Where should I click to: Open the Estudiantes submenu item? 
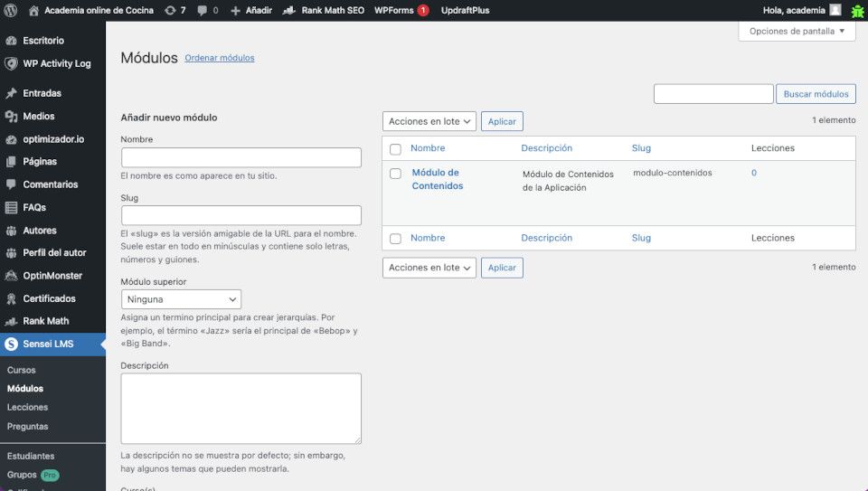tap(31, 456)
